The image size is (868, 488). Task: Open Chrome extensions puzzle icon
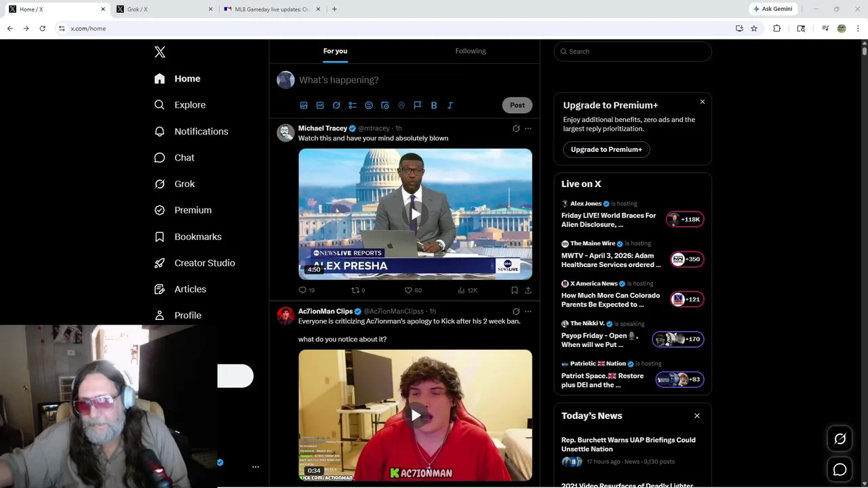[x=777, y=28]
